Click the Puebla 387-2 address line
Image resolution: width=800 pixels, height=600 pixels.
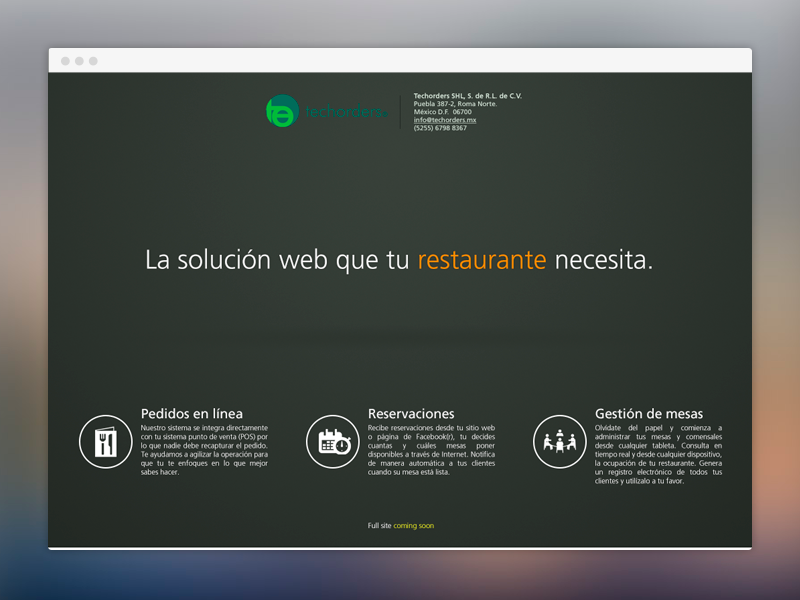pyautogui.click(x=455, y=104)
